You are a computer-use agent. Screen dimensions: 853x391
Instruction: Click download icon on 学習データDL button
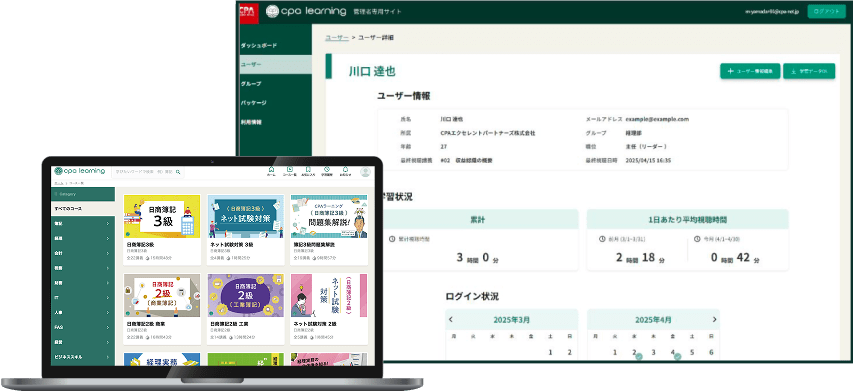tap(793, 71)
